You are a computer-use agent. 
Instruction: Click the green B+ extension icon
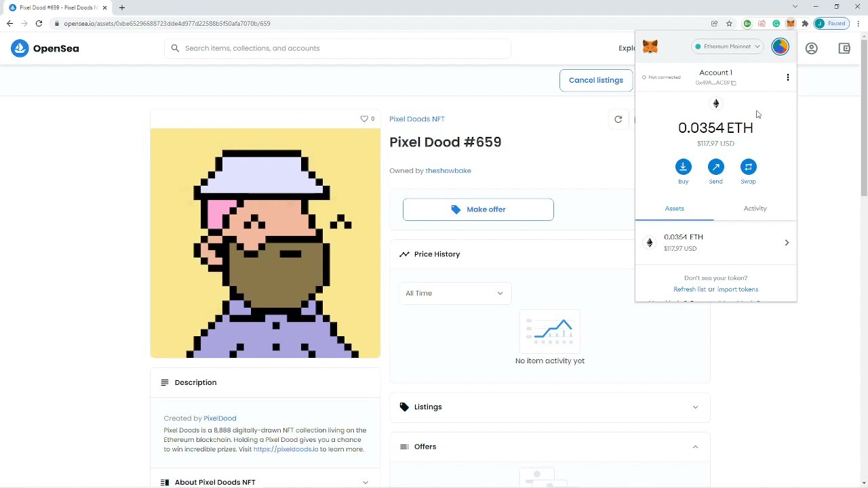(747, 23)
